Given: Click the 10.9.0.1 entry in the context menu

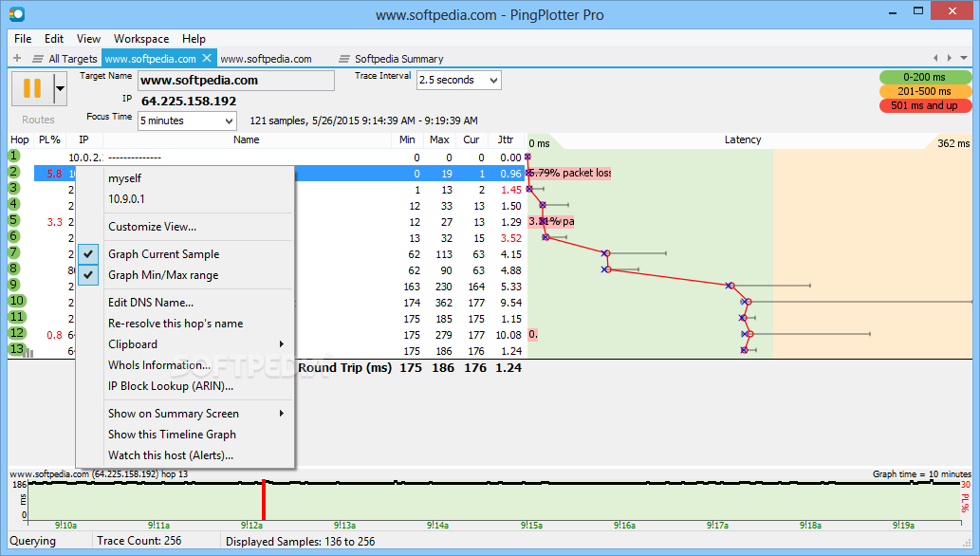Looking at the screenshot, I should pos(126,199).
